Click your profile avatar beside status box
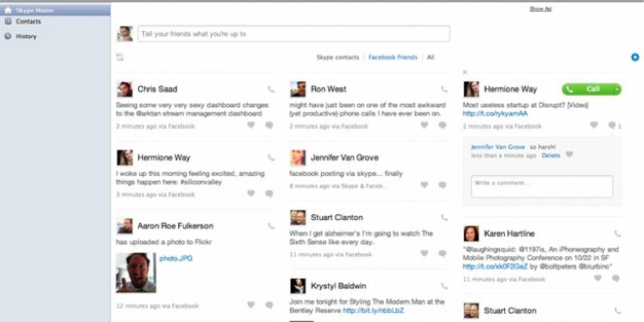Image resolution: width=644 pixels, height=322 pixels. click(x=125, y=34)
